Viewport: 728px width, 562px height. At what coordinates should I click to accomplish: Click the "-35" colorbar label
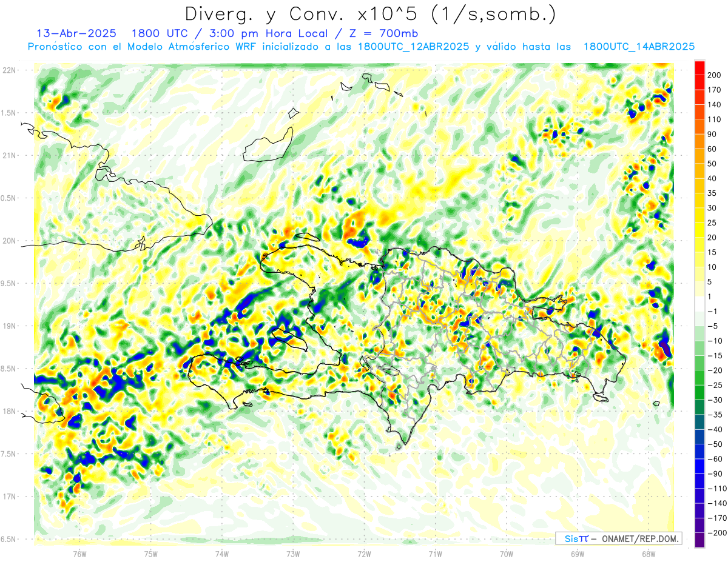[x=714, y=415]
